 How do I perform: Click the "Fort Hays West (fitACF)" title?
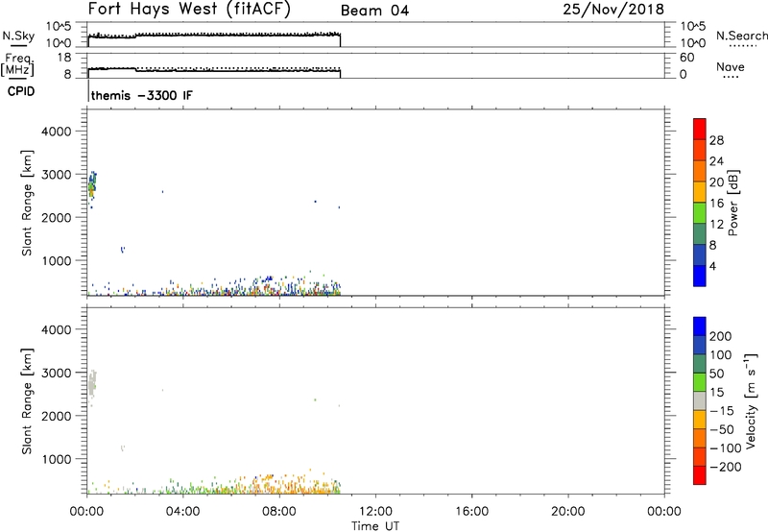[189, 10]
